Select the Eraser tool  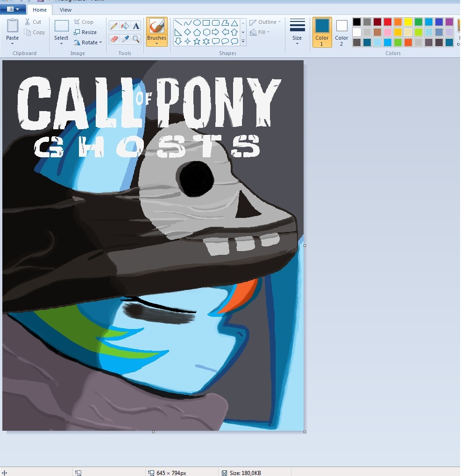coord(114,39)
